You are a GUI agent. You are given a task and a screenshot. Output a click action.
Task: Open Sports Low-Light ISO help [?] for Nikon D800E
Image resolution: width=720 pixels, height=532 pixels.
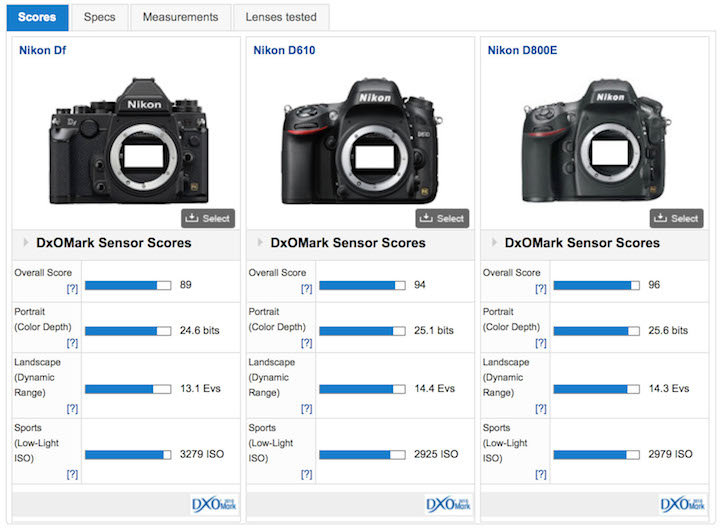click(x=541, y=474)
